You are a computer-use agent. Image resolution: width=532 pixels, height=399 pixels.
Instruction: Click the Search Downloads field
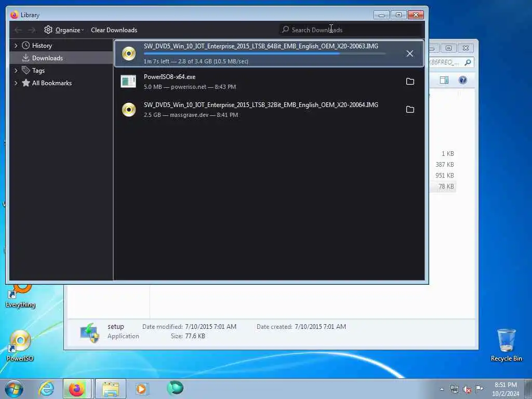coord(351,30)
